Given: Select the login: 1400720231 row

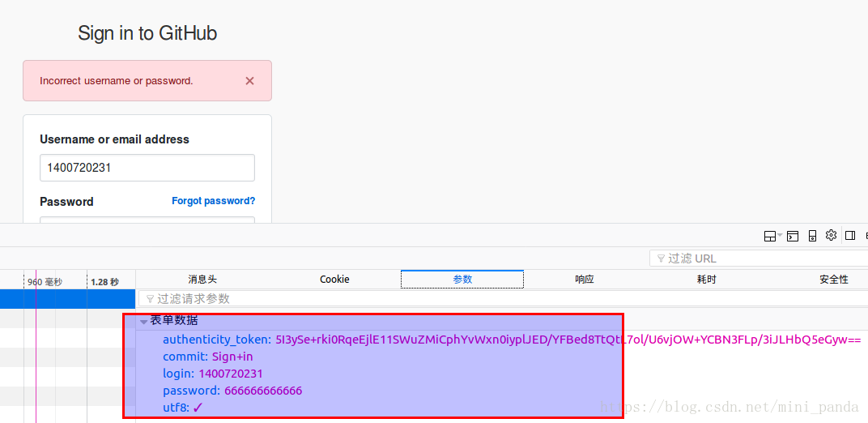Looking at the screenshot, I should [x=213, y=374].
